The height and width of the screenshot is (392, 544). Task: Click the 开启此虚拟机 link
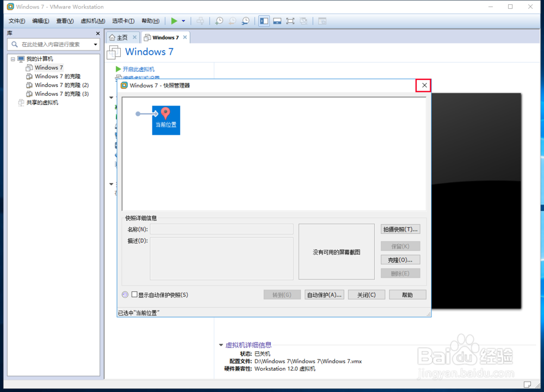[x=138, y=69]
